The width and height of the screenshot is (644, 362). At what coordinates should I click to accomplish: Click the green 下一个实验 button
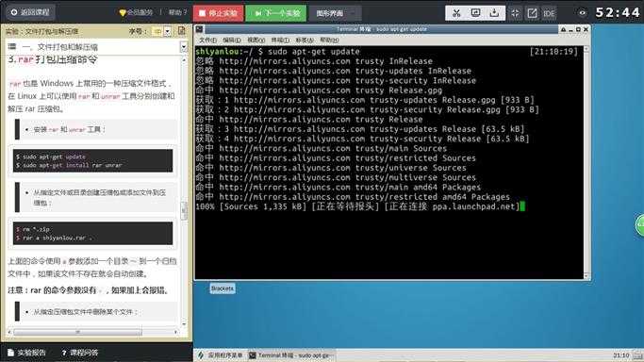point(276,13)
